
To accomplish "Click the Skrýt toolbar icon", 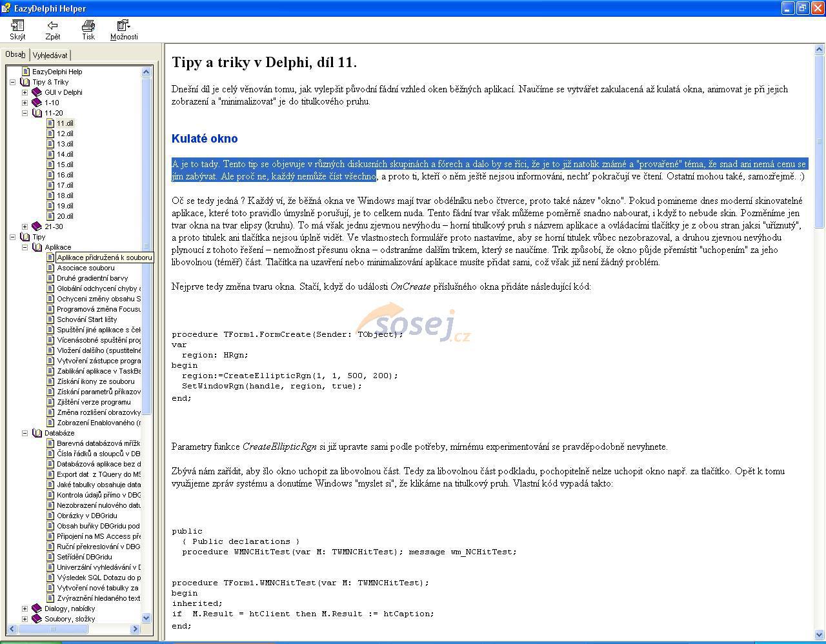I will [17, 26].
